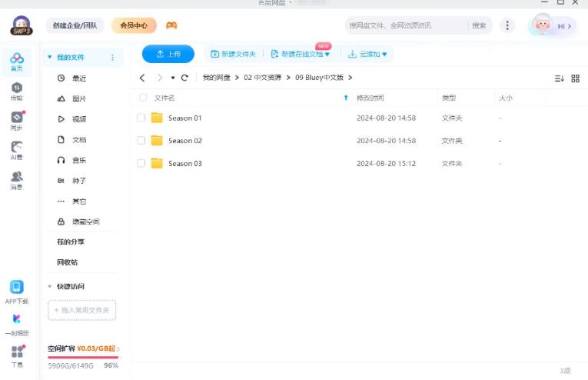Click the search files input field
This screenshot has width=588, height=380.
coord(407,25)
